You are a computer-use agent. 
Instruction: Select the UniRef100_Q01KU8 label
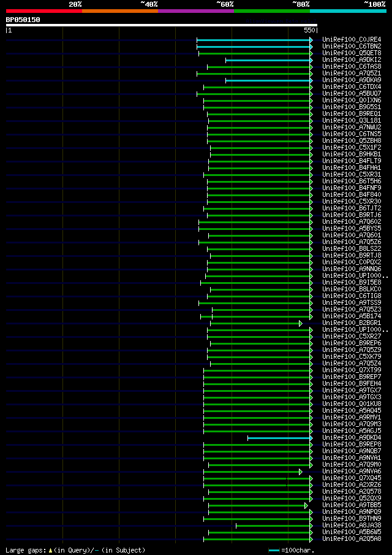tap(352, 404)
